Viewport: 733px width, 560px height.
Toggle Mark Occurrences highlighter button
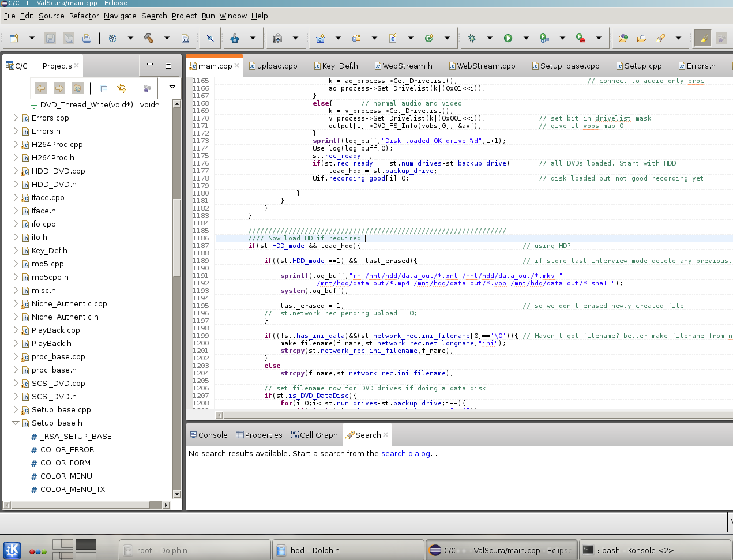click(x=702, y=38)
